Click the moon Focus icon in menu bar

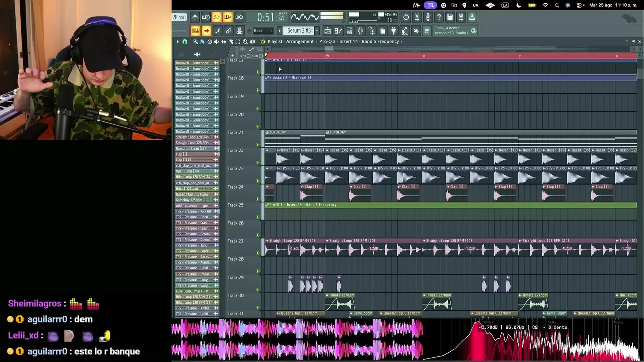[x=519, y=5]
